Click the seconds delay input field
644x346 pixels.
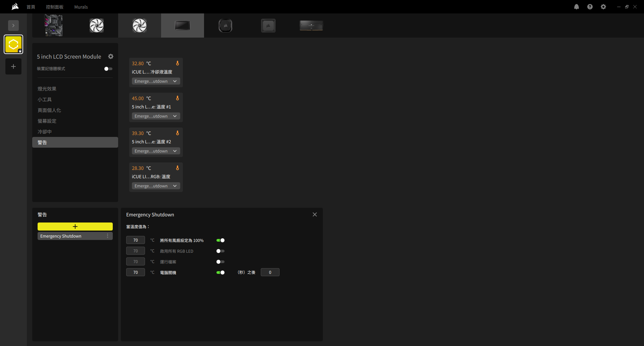point(270,272)
